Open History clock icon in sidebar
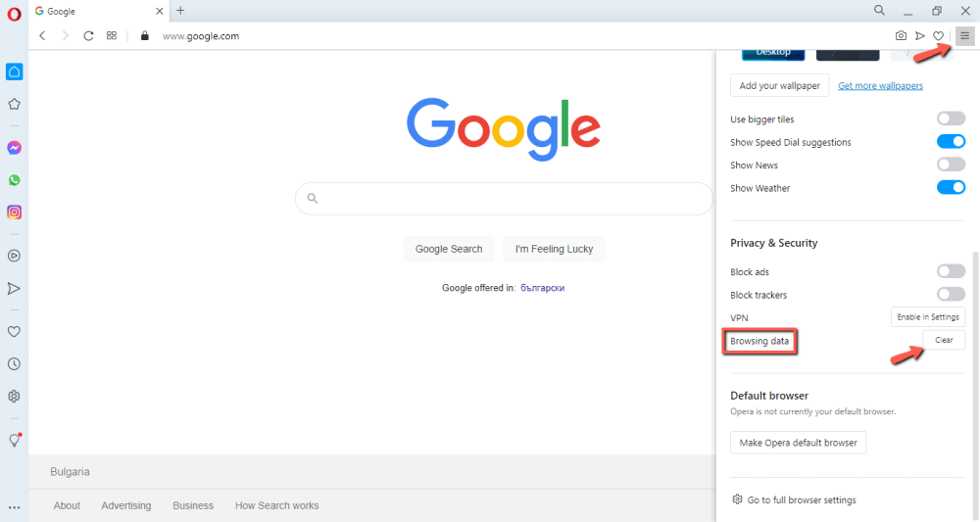 coord(14,364)
